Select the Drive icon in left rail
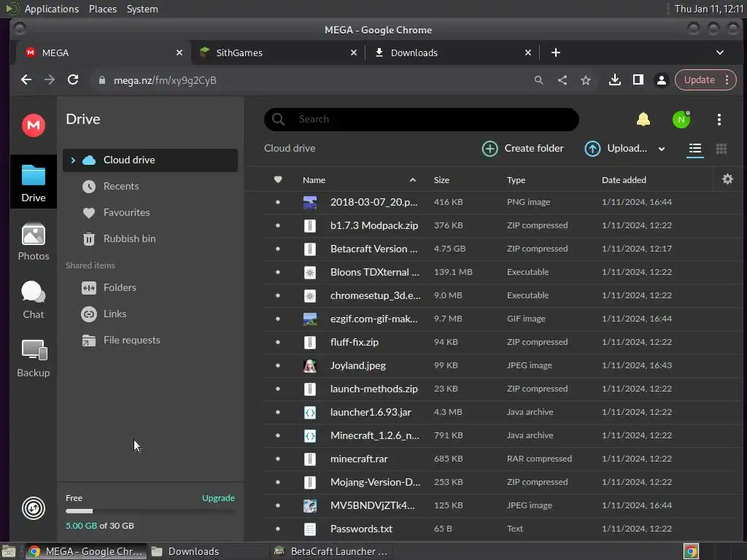Screen dimensions: 747x560 [34, 183]
